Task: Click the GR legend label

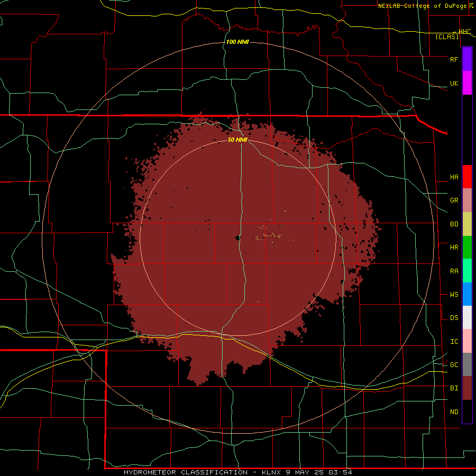Action: pyautogui.click(x=454, y=200)
